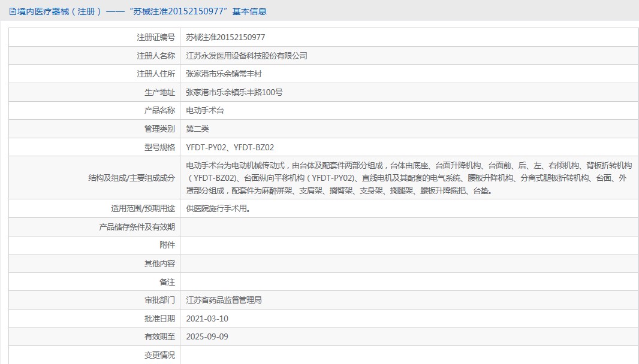Click the label 有效期至
639x364 pixels.
point(159,336)
